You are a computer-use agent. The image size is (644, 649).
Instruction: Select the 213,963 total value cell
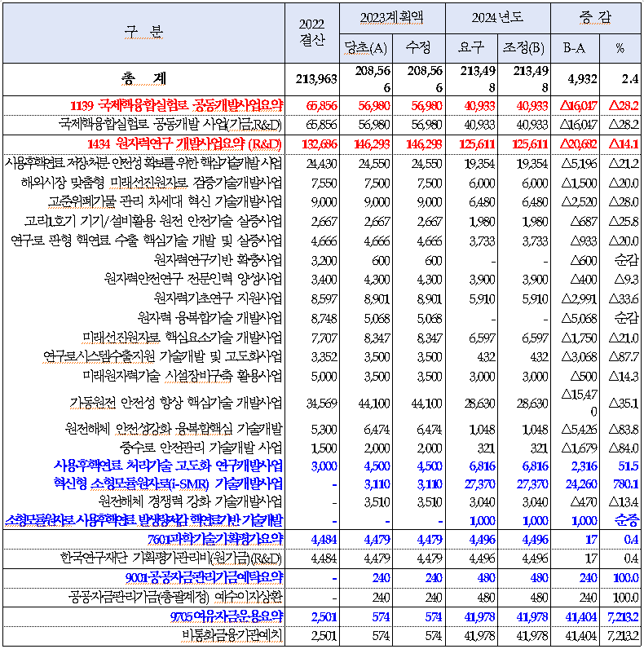coord(311,78)
